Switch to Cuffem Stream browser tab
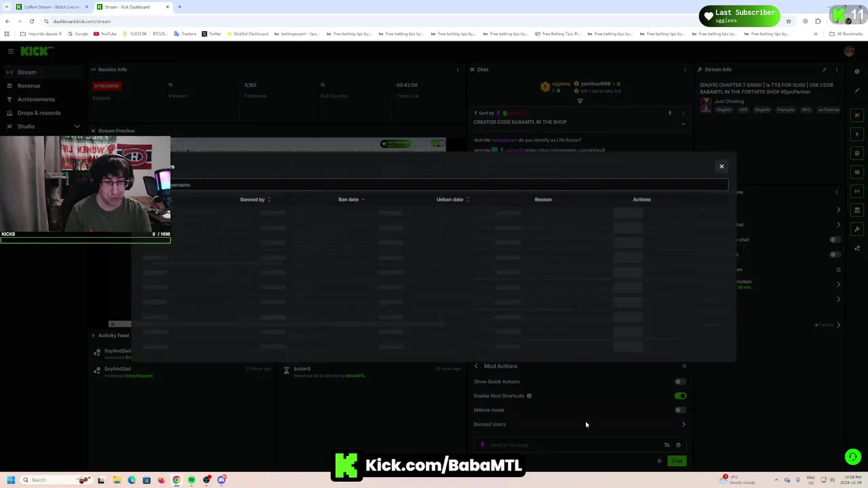 tap(52, 7)
